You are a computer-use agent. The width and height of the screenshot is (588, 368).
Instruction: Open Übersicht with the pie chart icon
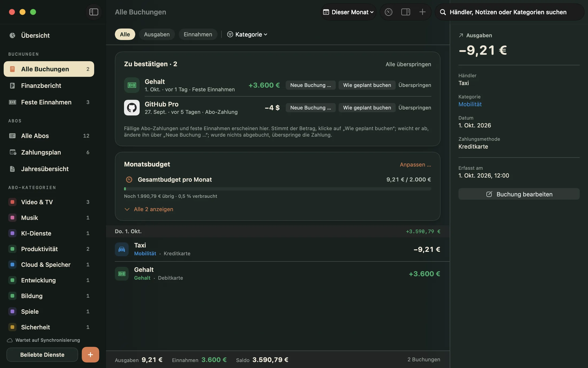(12, 35)
